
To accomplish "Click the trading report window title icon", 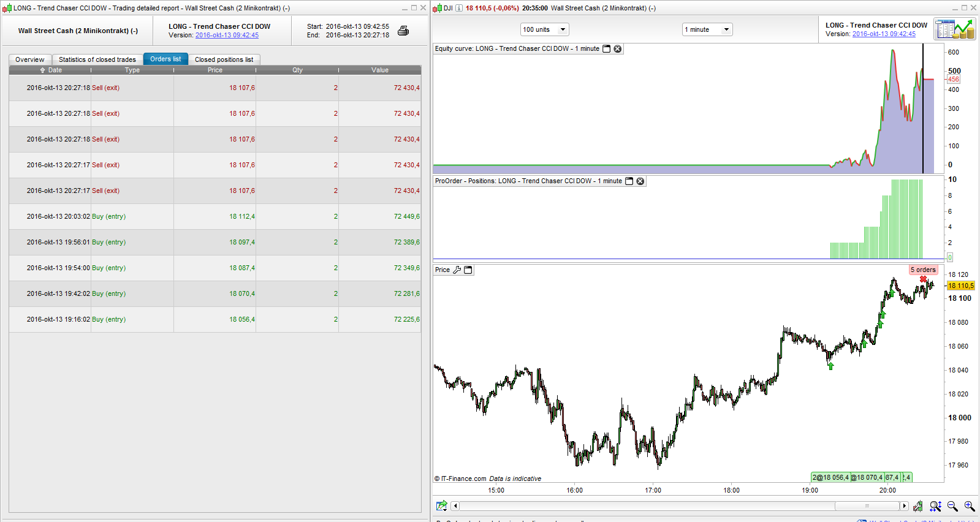I will tap(7, 8).
